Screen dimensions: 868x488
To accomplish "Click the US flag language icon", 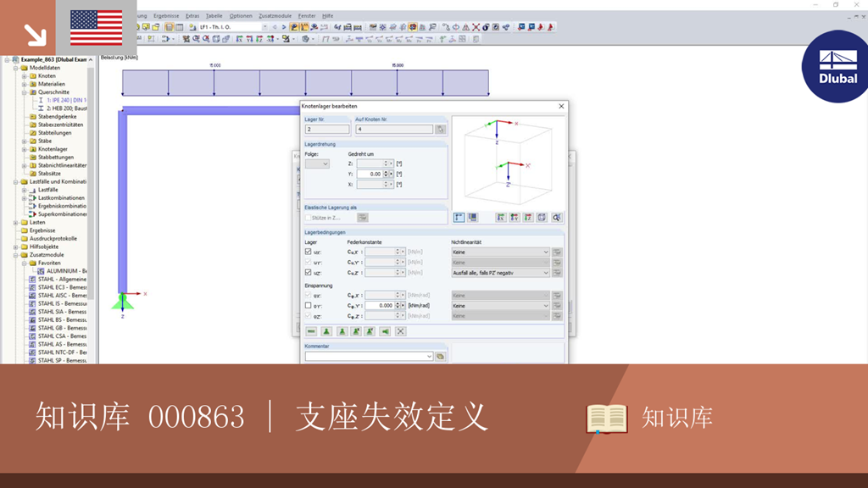I will [97, 28].
